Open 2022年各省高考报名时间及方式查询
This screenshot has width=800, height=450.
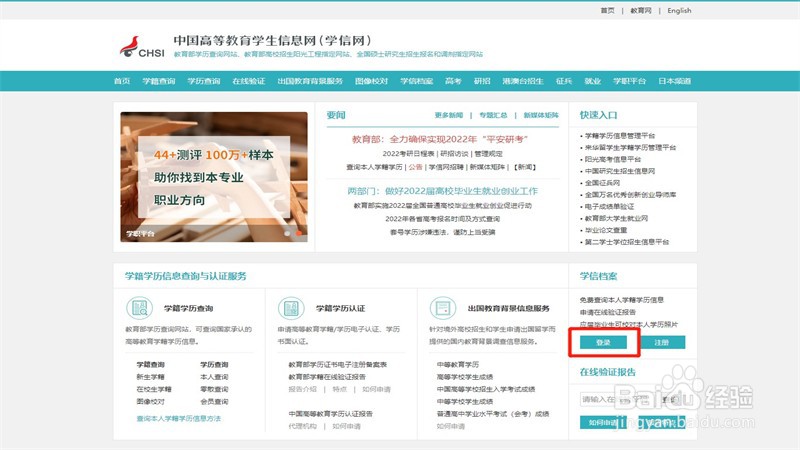[442, 219]
